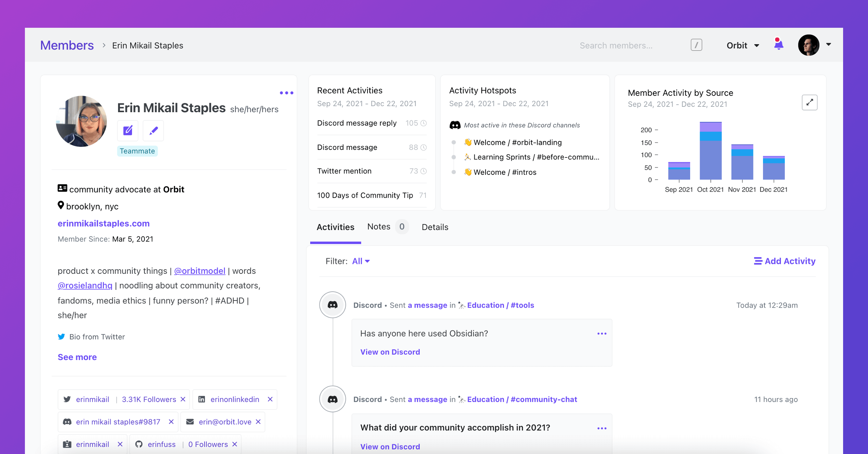
Task: Remove the erinonlinkedin identity
Action: 270,399
